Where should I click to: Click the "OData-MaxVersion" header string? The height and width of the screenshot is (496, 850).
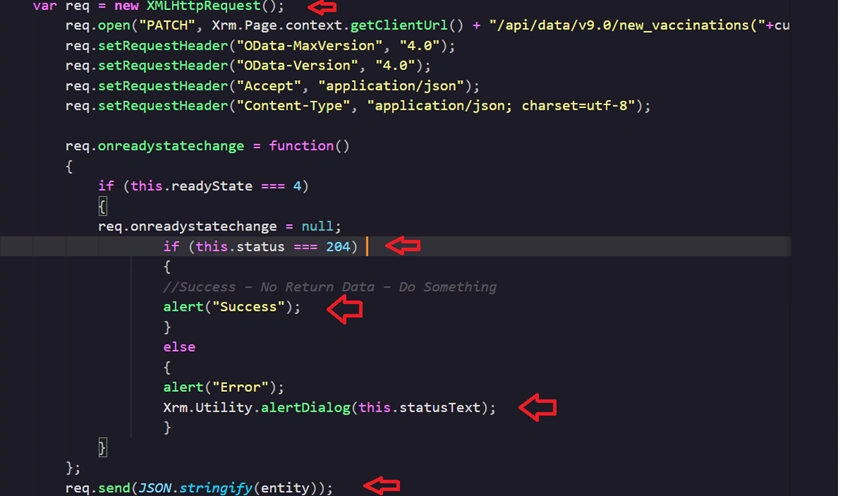[x=309, y=46]
